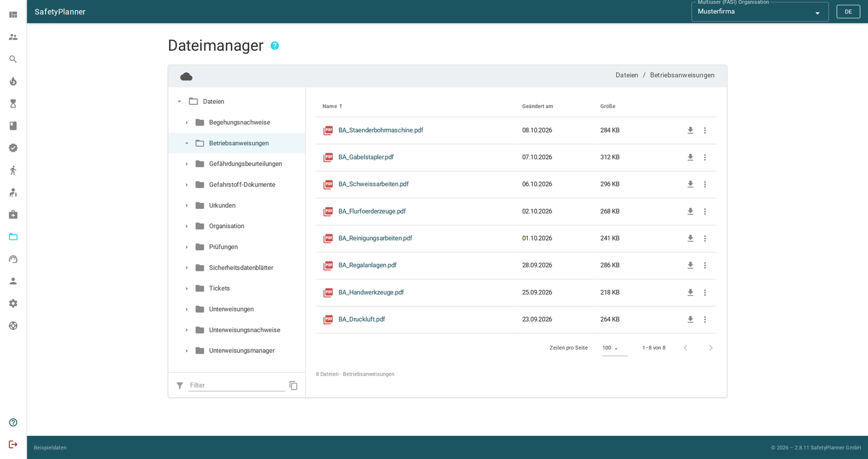
Task: Click the help question mark in sidebar bottom
Action: coord(13,423)
